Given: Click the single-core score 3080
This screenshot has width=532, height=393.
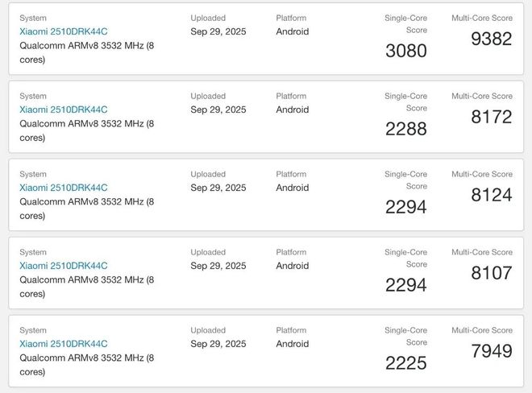Looking at the screenshot, I should tap(406, 52).
